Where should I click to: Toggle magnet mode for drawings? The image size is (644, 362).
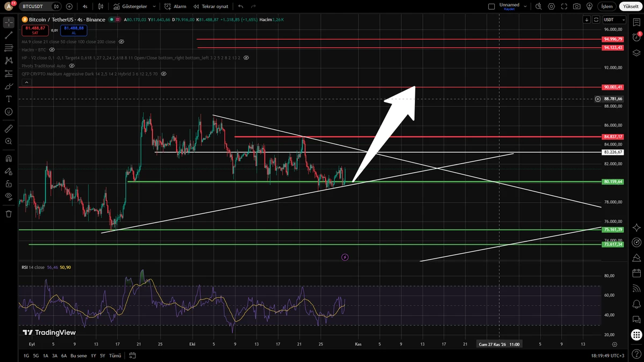click(x=9, y=159)
